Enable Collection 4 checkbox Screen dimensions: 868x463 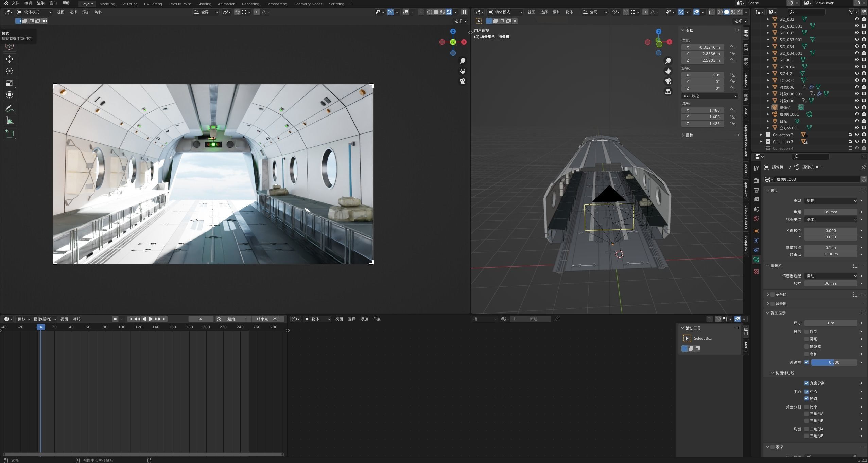[x=850, y=148]
